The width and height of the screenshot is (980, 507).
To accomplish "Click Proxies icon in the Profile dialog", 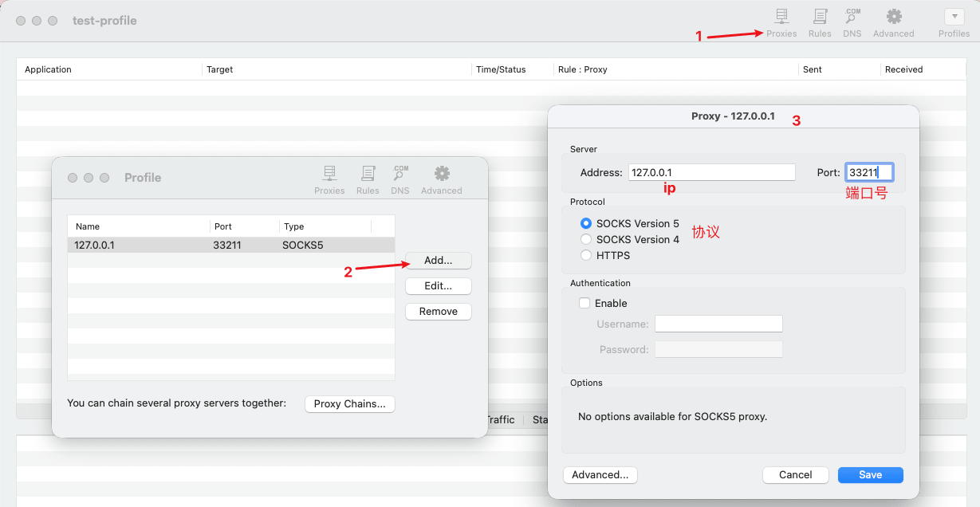I will (x=329, y=179).
